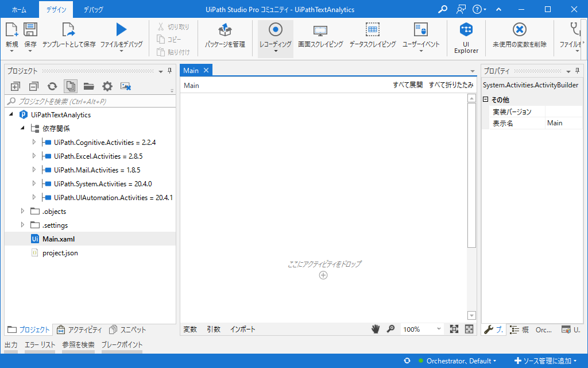
Task: Click the Orchestrator sync refresh icon
Action: pos(407,361)
